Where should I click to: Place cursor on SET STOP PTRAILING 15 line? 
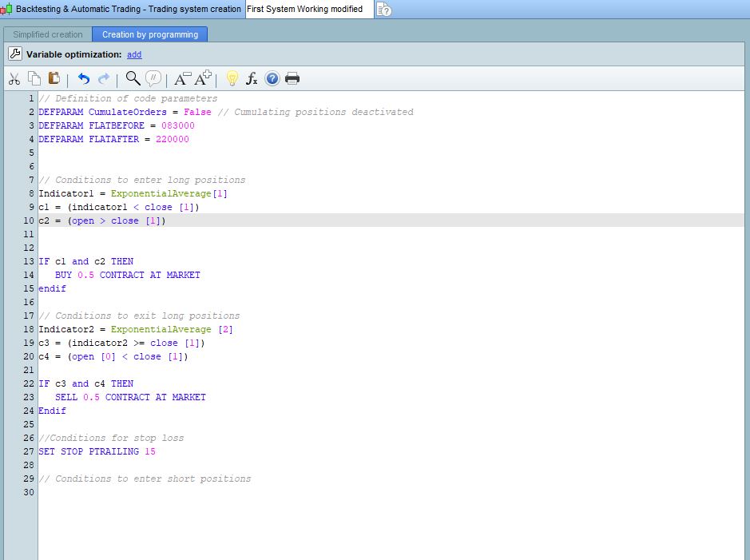pyautogui.click(x=97, y=451)
